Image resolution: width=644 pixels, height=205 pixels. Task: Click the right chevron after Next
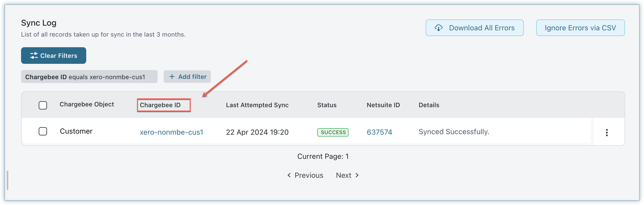357,175
